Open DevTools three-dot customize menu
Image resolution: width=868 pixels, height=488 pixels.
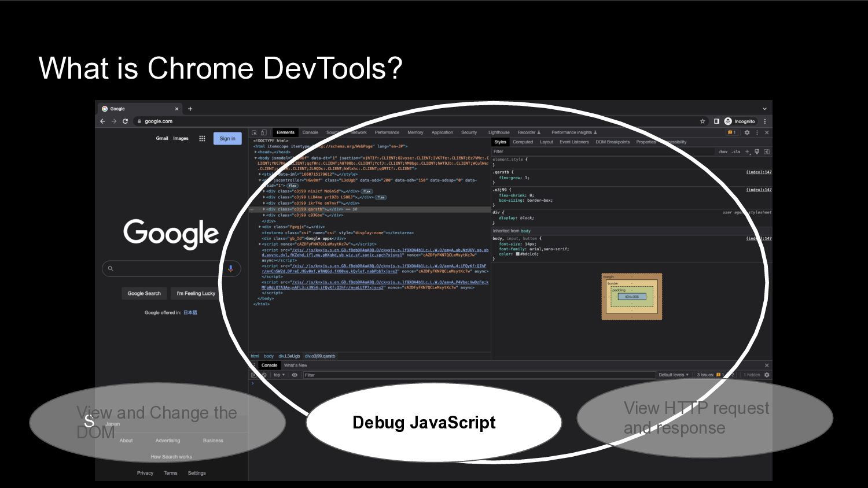point(757,132)
